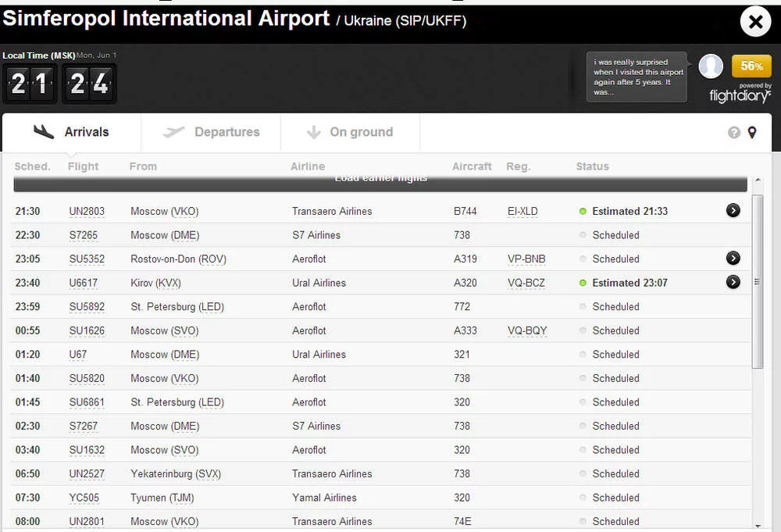Open details arrow for Rostov-on-Don flight SU5352
Viewport: 781px width, 532px height.
tap(733, 259)
